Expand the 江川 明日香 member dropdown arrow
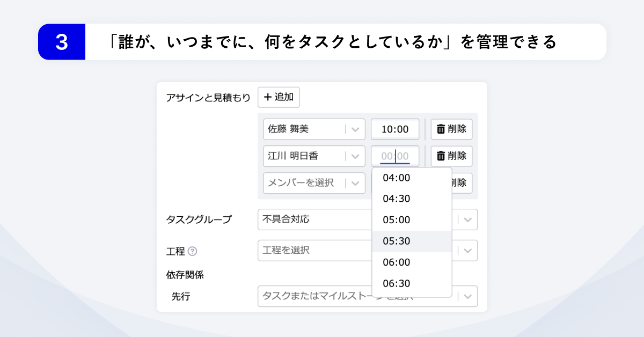The height and width of the screenshot is (337, 644). [355, 156]
